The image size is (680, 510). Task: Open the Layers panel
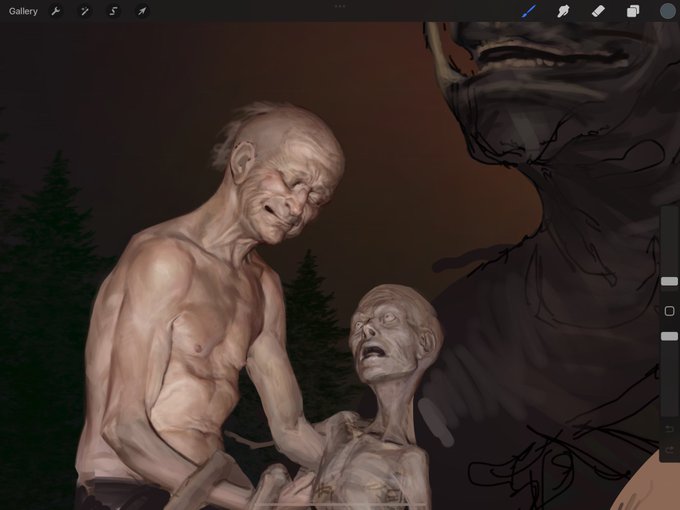pyautogui.click(x=633, y=11)
